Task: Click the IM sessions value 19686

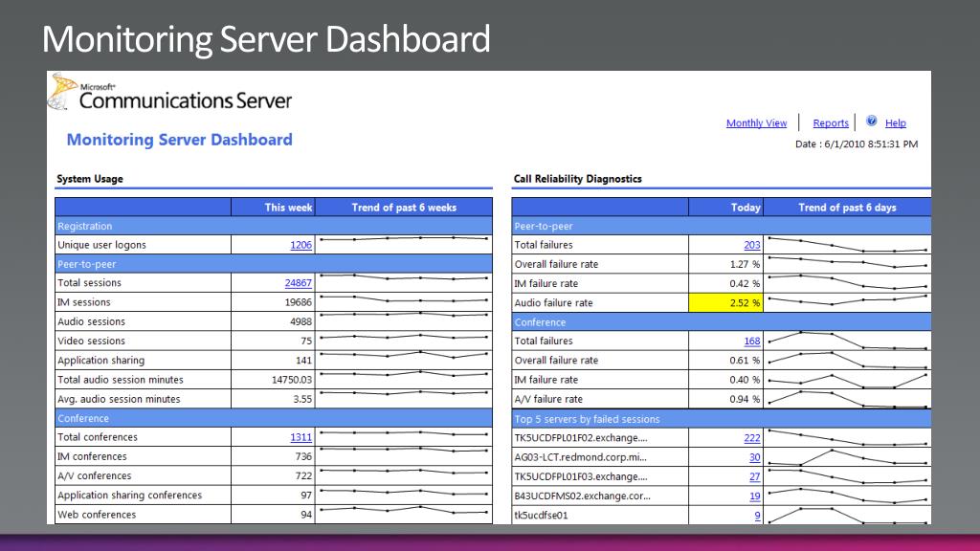Action: pos(299,302)
